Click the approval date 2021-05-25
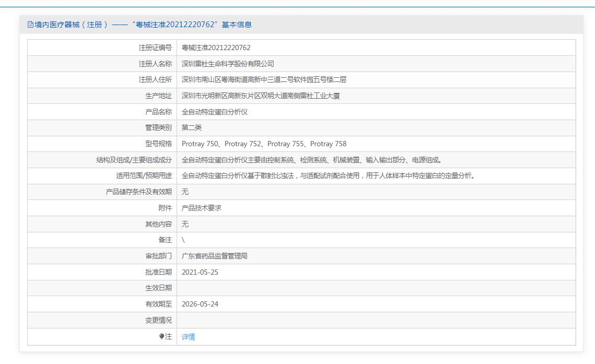 pyautogui.click(x=200, y=272)
